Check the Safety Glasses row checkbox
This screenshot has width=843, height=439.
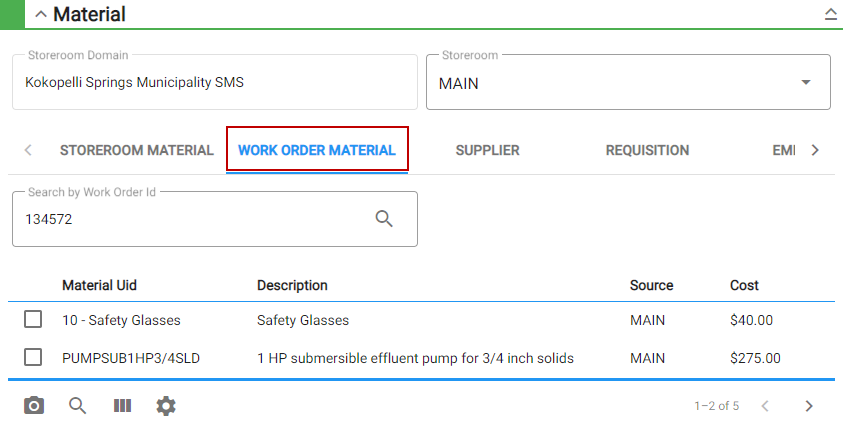pos(33,319)
